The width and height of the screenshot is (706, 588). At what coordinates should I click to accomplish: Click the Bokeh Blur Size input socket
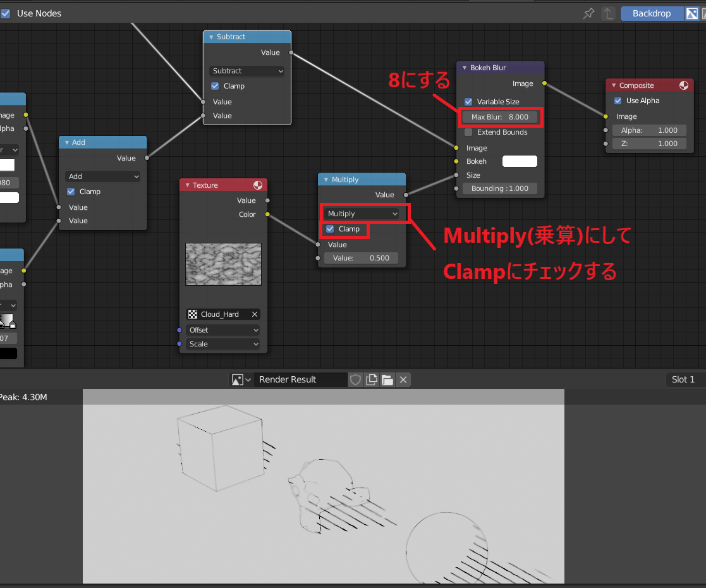pyautogui.click(x=456, y=175)
